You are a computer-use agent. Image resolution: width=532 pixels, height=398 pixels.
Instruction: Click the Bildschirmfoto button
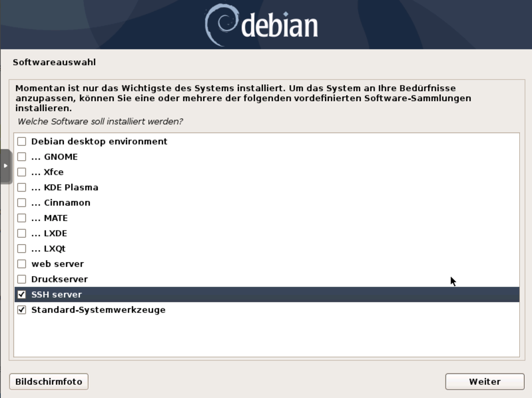tap(49, 382)
